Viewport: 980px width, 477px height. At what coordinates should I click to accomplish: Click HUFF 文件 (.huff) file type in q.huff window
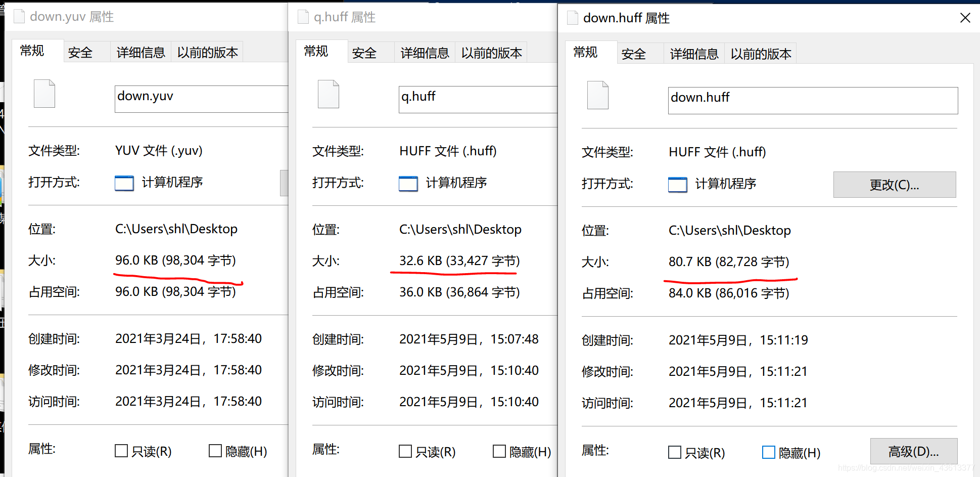click(448, 151)
